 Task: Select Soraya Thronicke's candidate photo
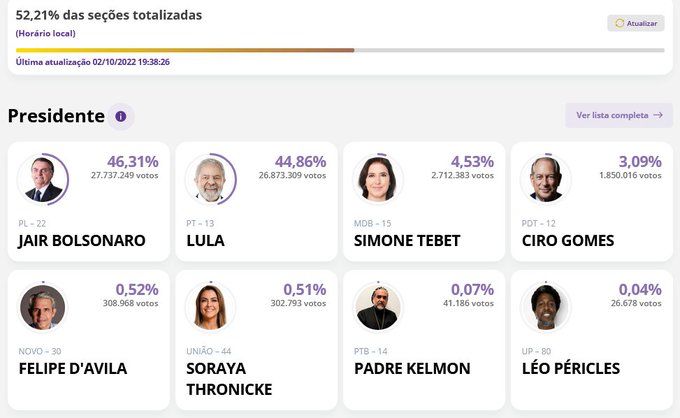210,307
